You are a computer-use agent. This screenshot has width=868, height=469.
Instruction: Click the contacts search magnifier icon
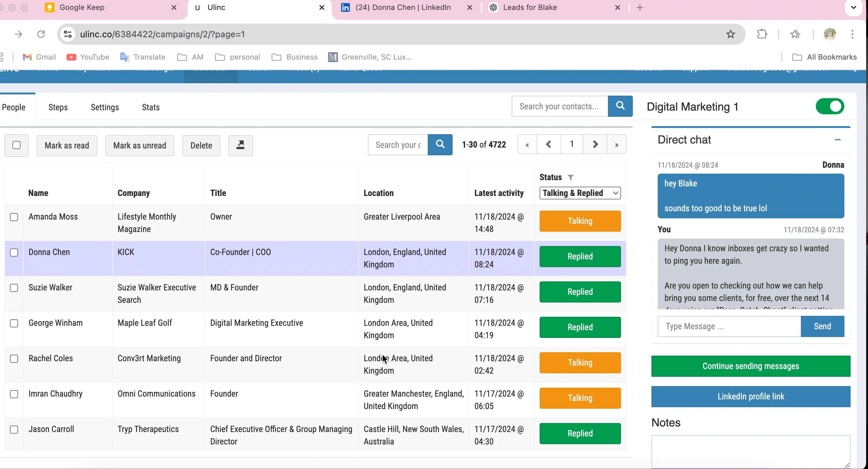click(620, 106)
